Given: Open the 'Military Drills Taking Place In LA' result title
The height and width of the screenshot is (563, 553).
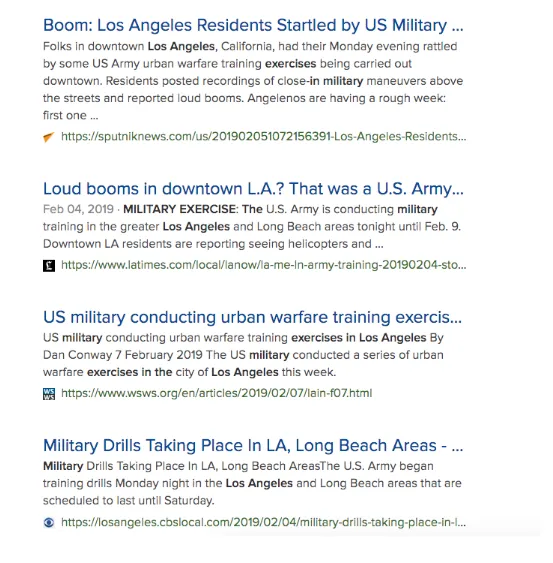Looking at the screenshot, I should (253, 445).
